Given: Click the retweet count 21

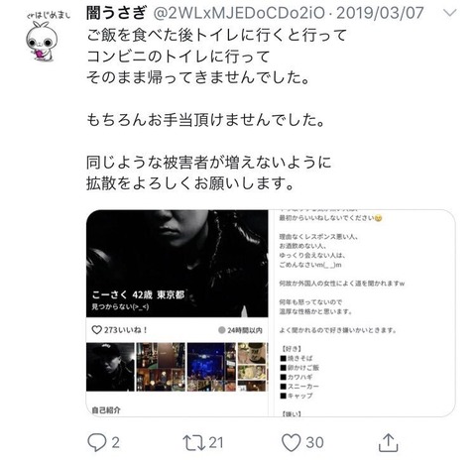Looking at the screenshot, I should coord(216,443).
